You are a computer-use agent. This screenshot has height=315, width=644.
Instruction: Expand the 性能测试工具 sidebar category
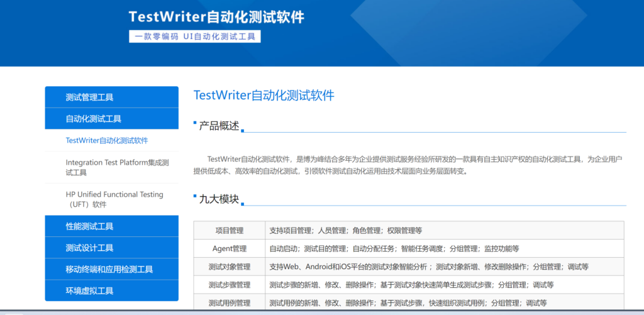pos(112,226)
